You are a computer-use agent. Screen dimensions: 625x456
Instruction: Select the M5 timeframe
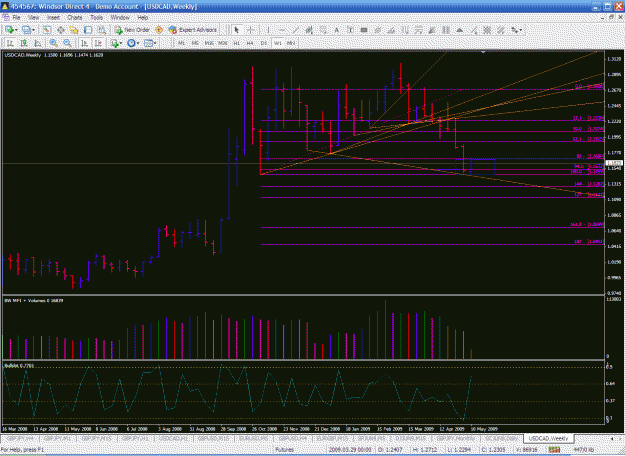pyautogui.click(x=195, y=43)
